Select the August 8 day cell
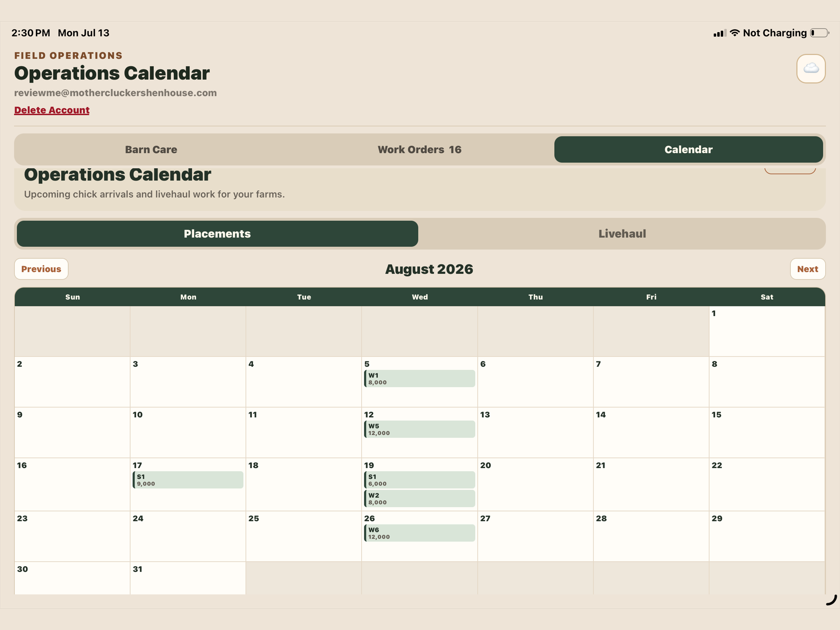The height and width of the screenshot is (630, 840). tap(767, 382)
